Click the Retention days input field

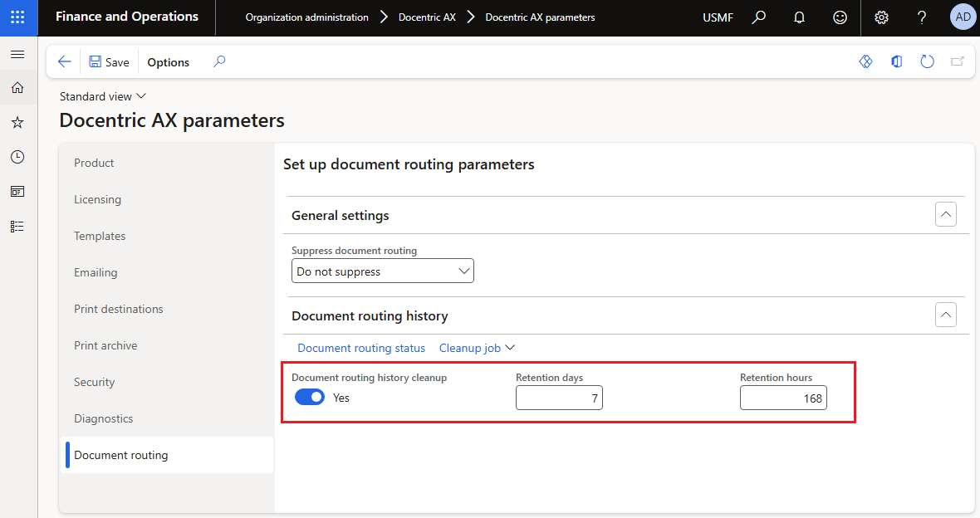(558, 399)
